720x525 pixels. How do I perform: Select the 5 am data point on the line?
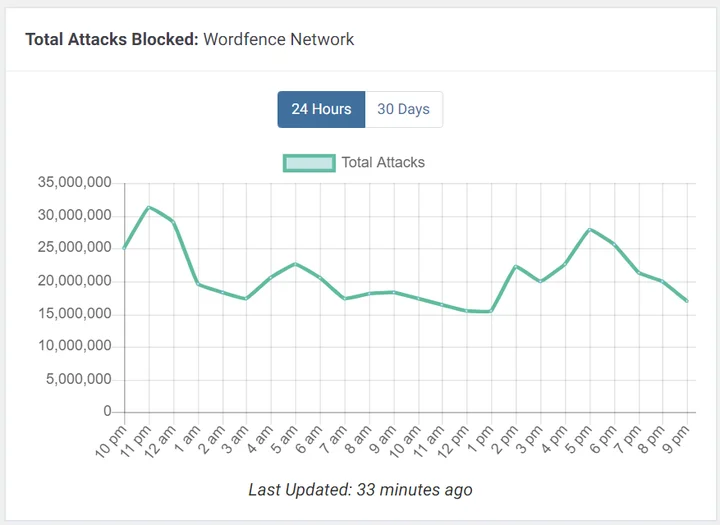click(295, 264)
